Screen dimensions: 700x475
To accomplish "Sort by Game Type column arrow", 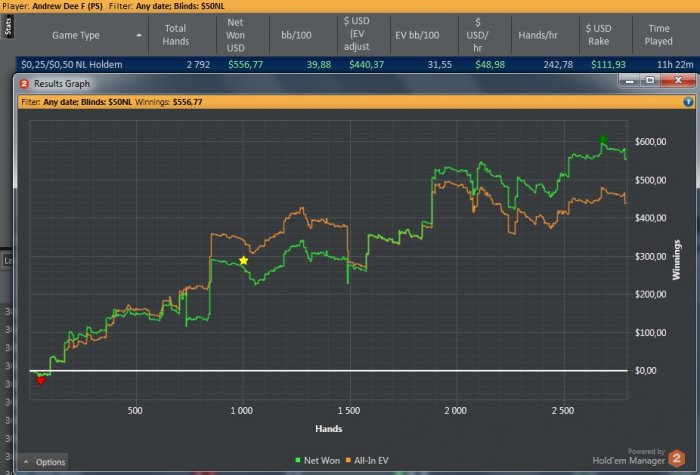I will (x=138, y=35).
